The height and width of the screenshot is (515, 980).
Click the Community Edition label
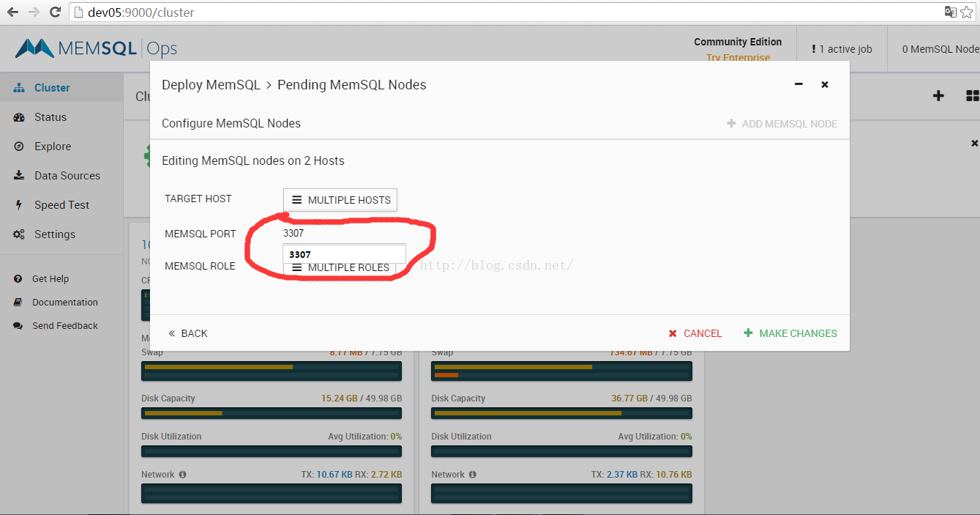click(x=738, y=42)
